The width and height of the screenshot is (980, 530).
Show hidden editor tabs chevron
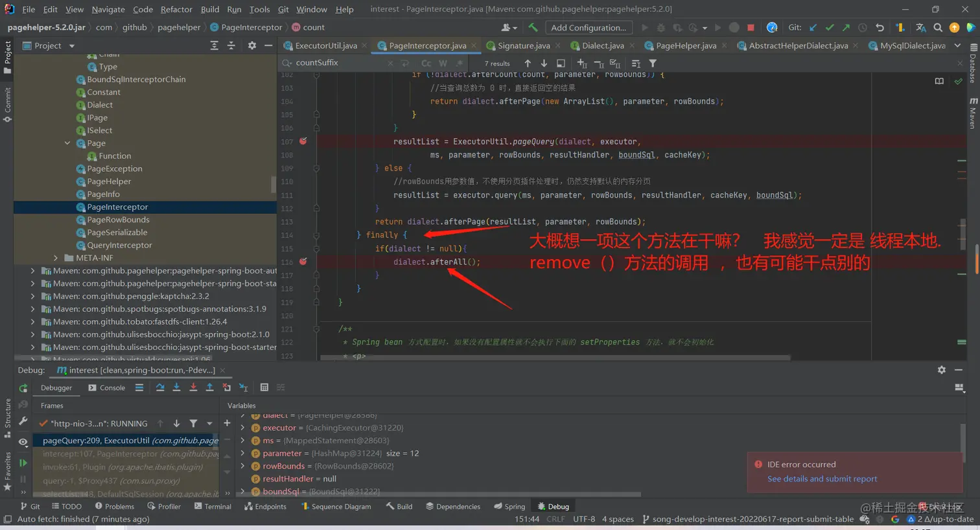(958, 45)
